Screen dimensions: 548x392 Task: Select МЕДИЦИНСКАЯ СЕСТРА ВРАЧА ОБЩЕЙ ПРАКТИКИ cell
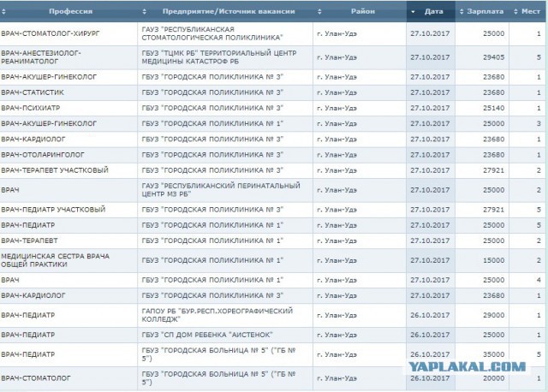(x=68, y=261)
